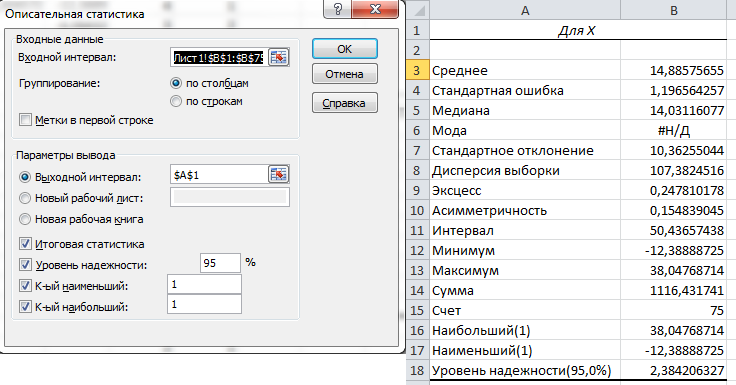Screen dimensions: 736x385
Task: Click cell labeled Среднее
Action: (x=525, y=70)
